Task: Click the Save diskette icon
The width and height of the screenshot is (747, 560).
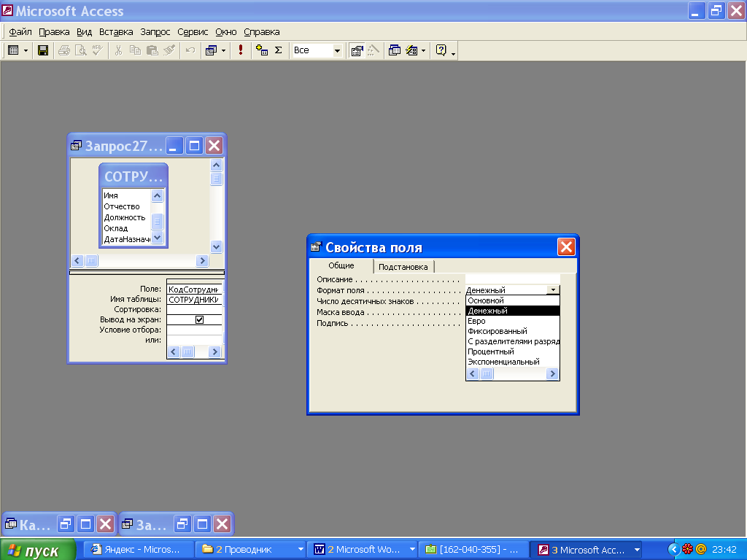Action: pyautogui.click(x=43, y=50)
